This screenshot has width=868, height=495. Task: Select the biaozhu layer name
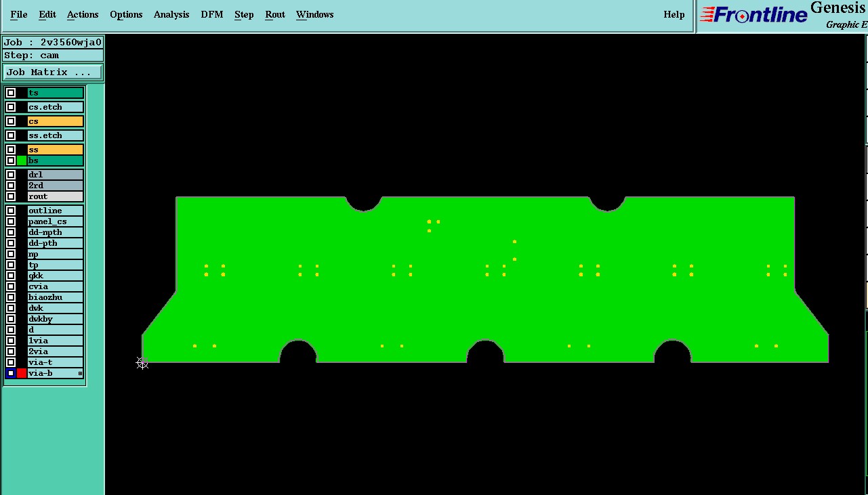[x=56, y=297]
